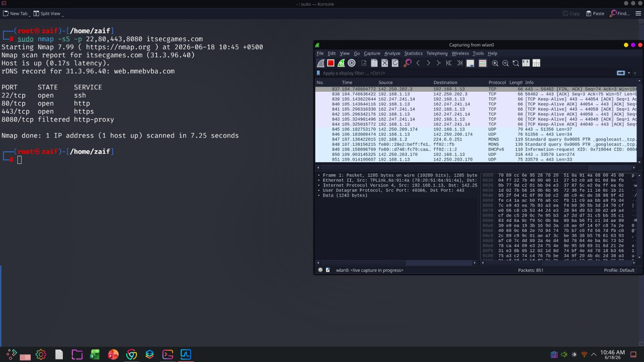644x362 pixels.
Task: Expand the Frame 1 tree row
Action: pyautogui.click(x=319, y=175)
